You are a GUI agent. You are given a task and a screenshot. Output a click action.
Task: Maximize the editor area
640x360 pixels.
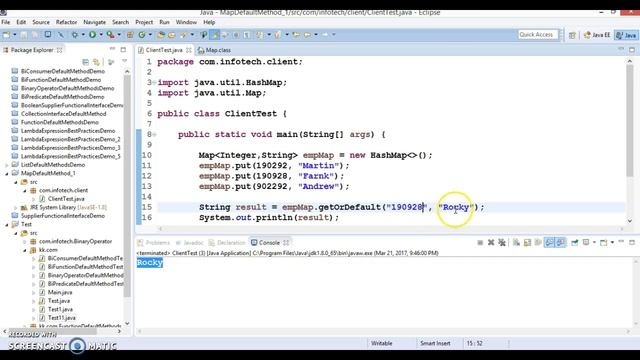pyautogui.click(x=632, y=49)
